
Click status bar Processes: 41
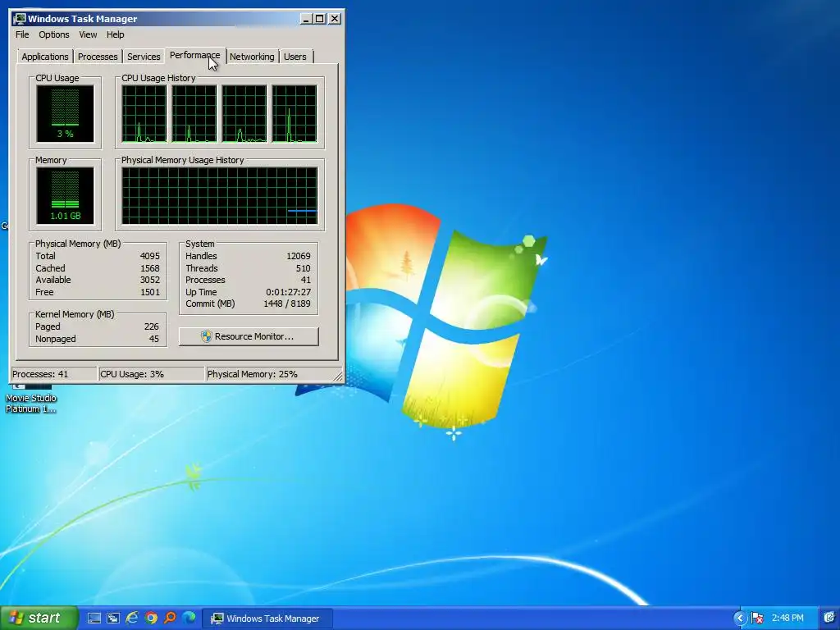(x=53, y=374)
